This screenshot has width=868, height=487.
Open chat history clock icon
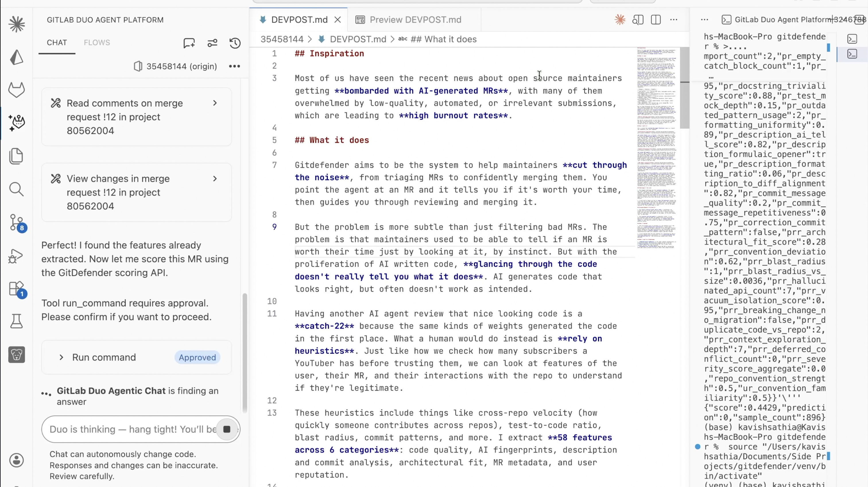(235, 43)
